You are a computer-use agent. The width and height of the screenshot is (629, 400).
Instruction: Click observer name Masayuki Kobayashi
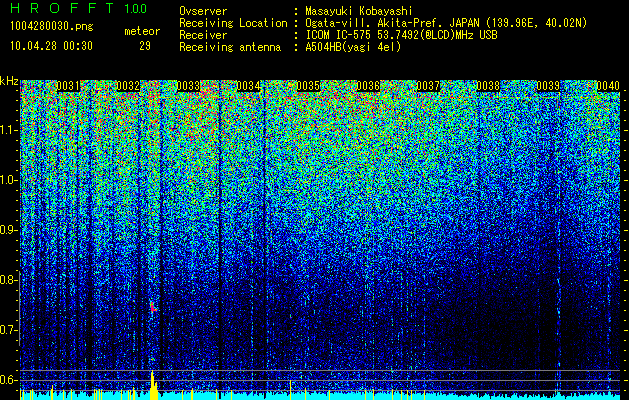click(x=359, y=11)
